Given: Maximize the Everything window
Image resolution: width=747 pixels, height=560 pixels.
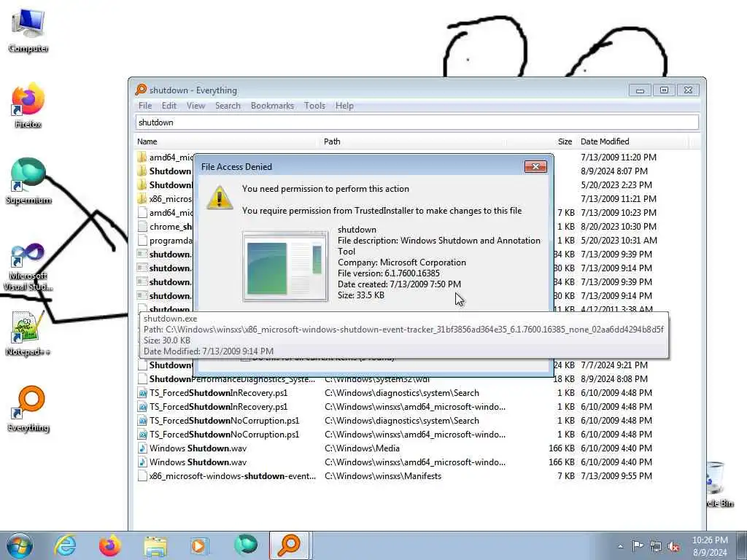Looking at the screenshot, I should (664, 90).
